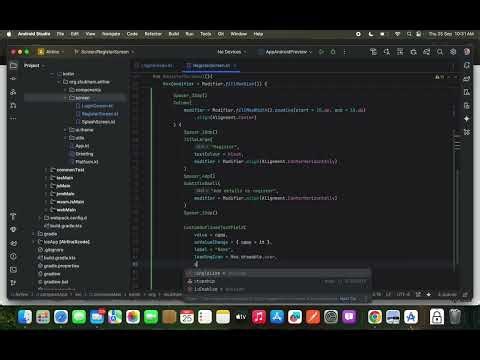This screenshot has width=480, height=360.
Task: Expand the commonTest source set
Action: point(46,170)
